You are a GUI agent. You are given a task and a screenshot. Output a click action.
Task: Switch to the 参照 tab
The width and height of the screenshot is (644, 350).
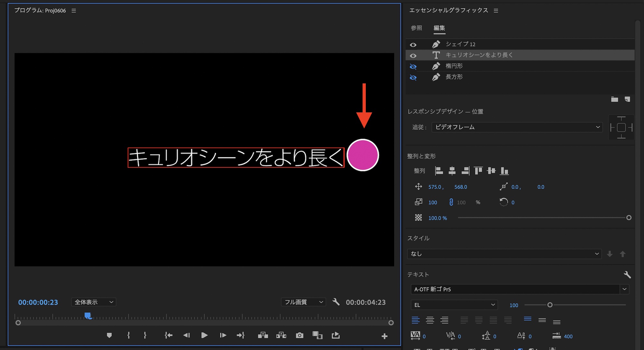[416, 28]
